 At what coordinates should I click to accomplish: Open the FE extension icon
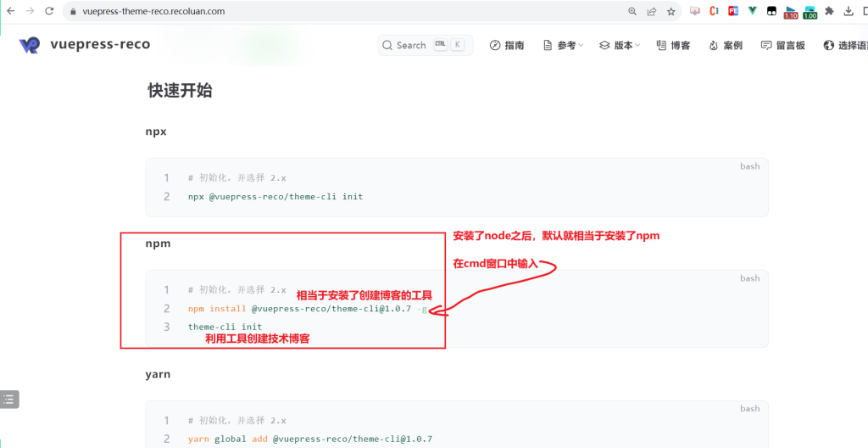[733, 11]
